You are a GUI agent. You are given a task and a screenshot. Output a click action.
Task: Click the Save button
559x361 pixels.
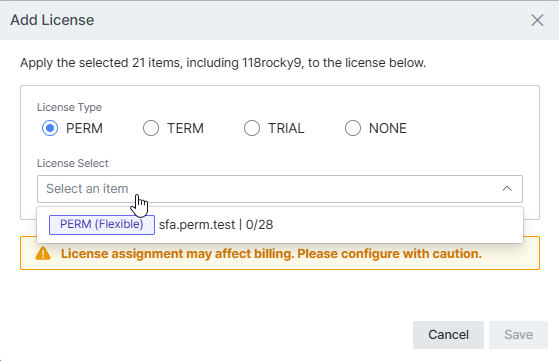[518, 335]
